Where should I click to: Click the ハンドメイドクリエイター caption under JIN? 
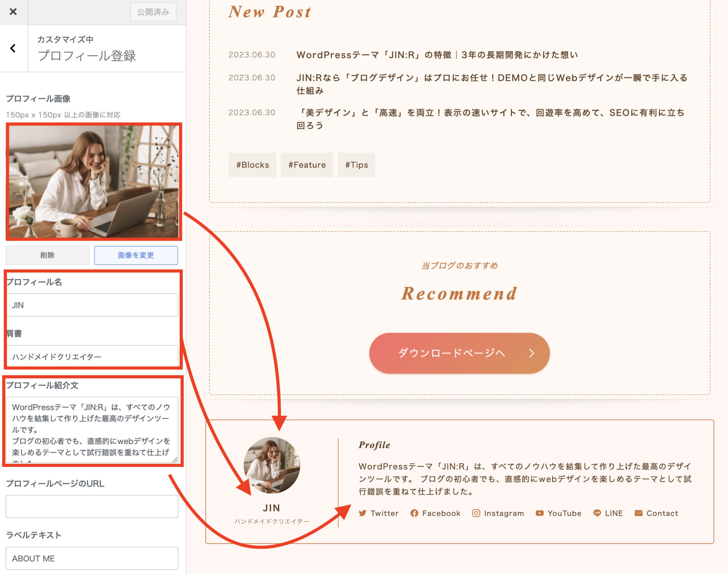click(x=272, y=522)
